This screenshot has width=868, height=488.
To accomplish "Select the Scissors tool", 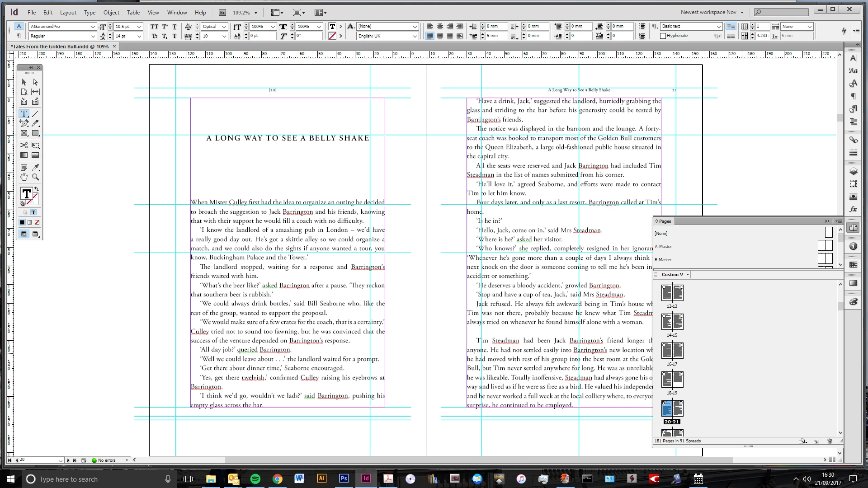I will (x=24, y=145).
